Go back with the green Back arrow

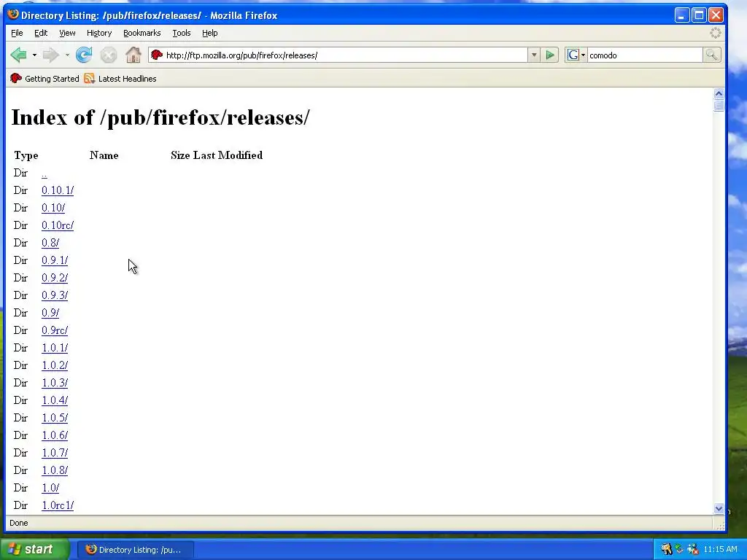pyautogui.click(x=19, y=55)
